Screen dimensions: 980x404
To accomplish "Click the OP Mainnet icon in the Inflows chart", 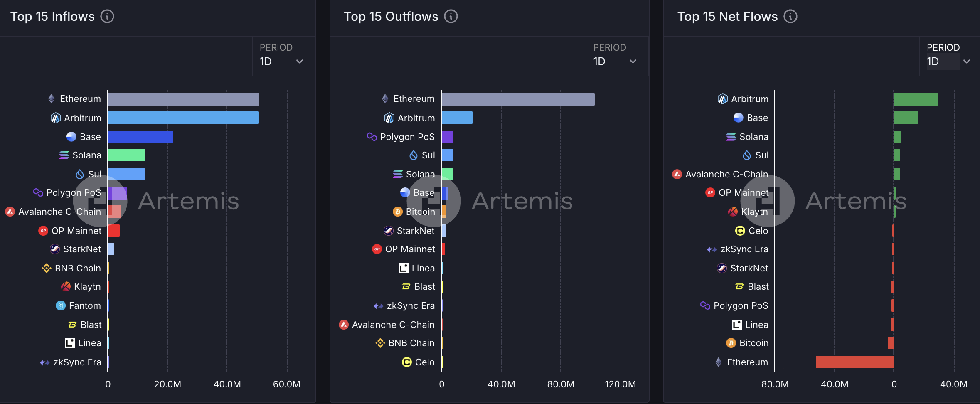I will coord(43,231).
